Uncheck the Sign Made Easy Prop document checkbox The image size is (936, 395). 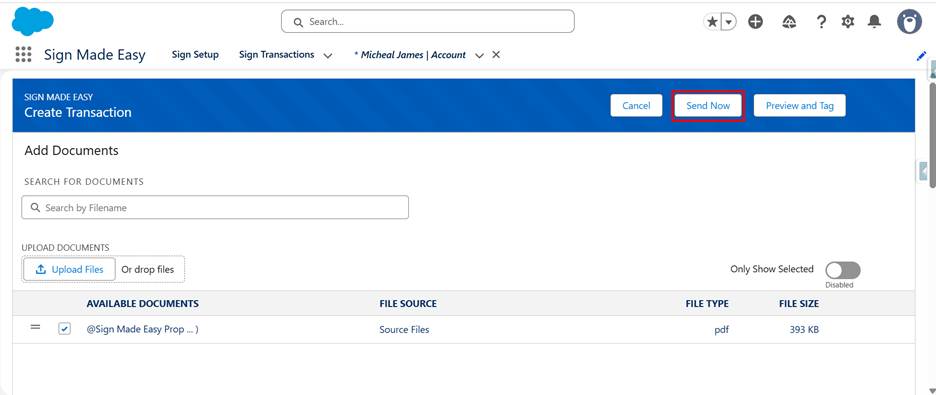[64, 329]
